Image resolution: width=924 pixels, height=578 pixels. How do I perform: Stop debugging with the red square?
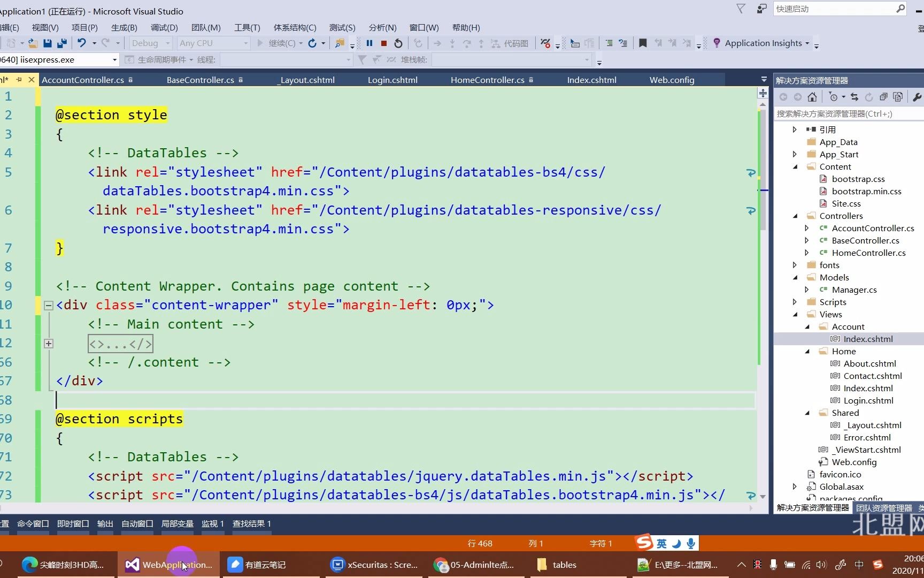[x=384, y=43]
